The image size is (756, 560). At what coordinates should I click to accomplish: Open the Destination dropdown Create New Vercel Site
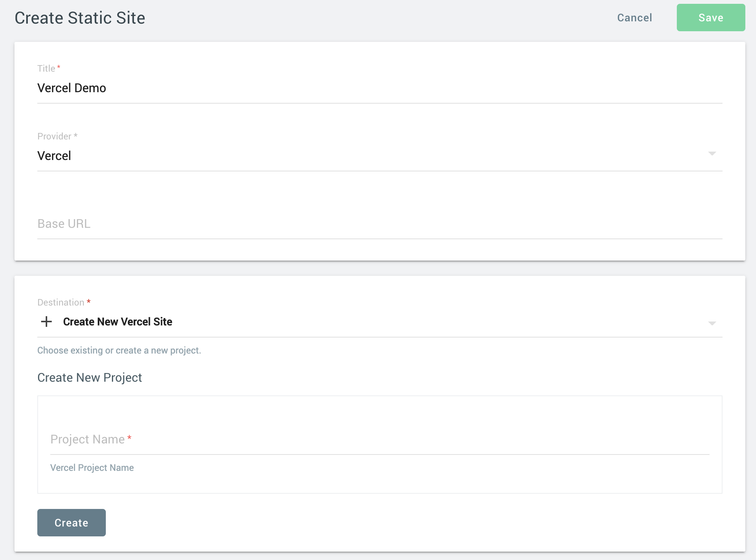pos(380,322)
